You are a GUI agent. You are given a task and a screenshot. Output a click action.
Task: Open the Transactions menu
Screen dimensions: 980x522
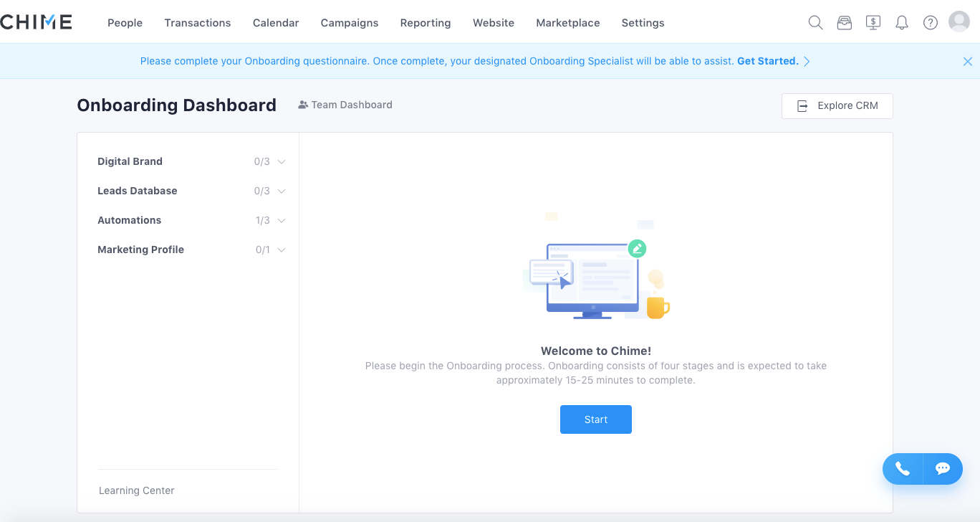point(198,23)
